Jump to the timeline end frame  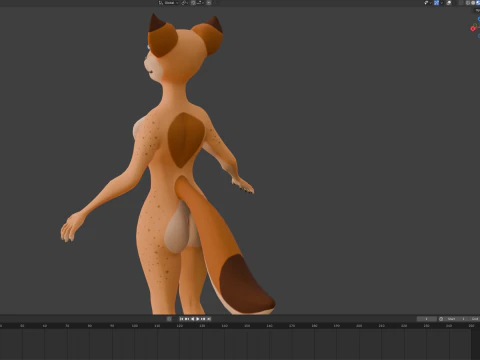(x=209, y=319)
